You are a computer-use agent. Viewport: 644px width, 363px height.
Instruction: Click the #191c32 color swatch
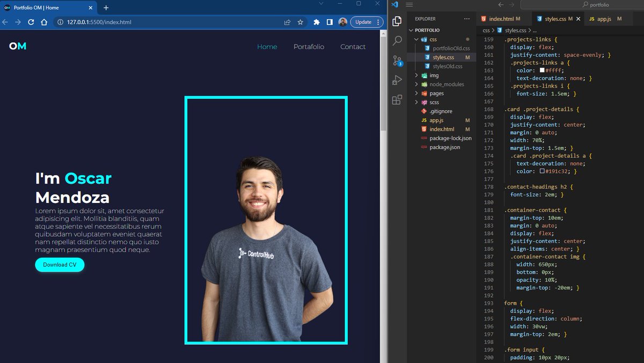coord(542,171)
